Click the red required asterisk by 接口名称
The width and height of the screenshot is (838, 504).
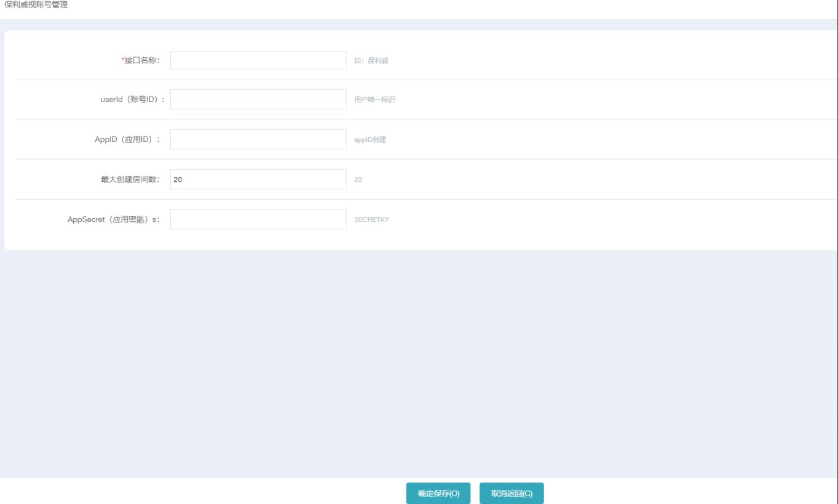point(123,60)
